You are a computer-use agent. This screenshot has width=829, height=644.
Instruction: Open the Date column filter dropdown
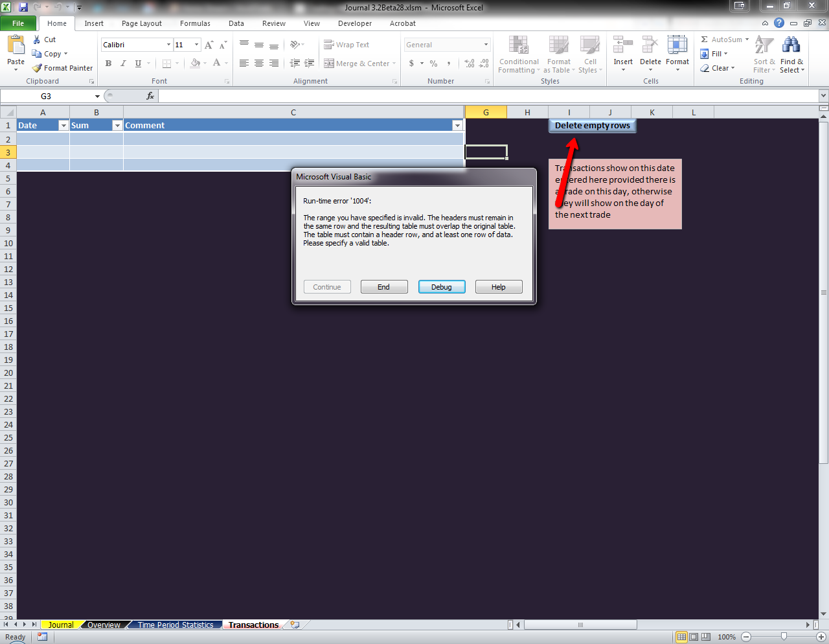63,126
